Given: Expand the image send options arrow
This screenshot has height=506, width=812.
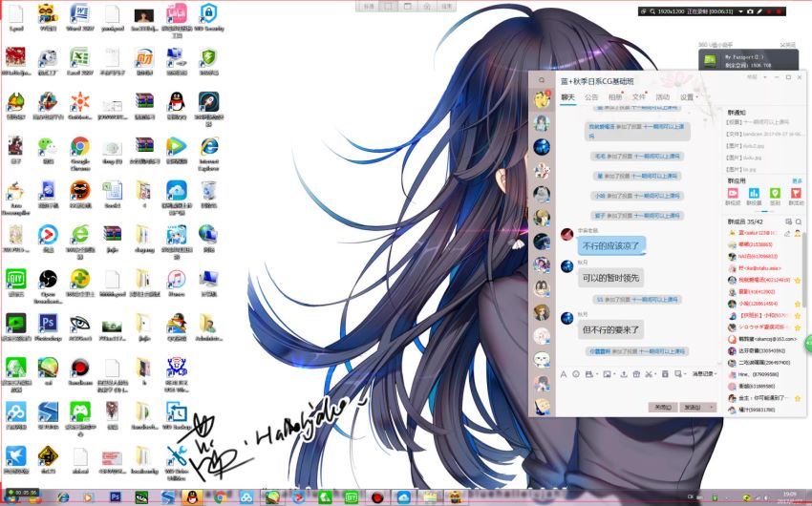Looking at the screenshot, I should 614,374.
